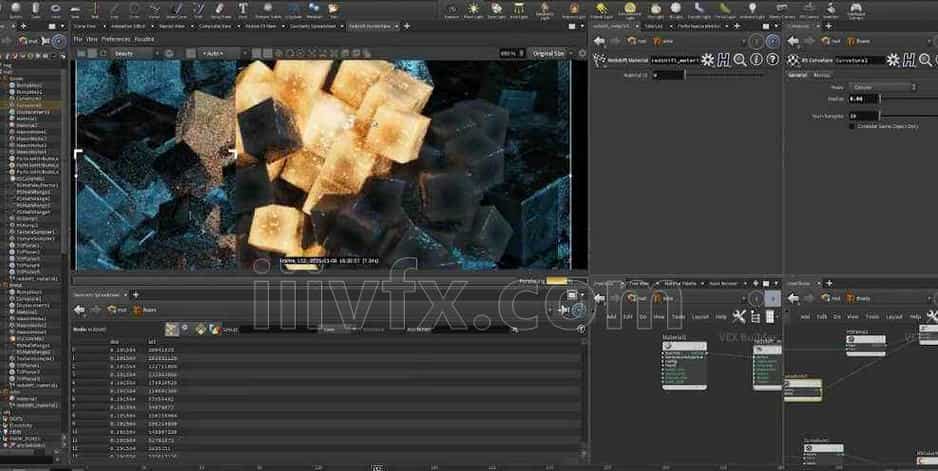Select the Platonic Solids shelf tool

coord(267,8)
